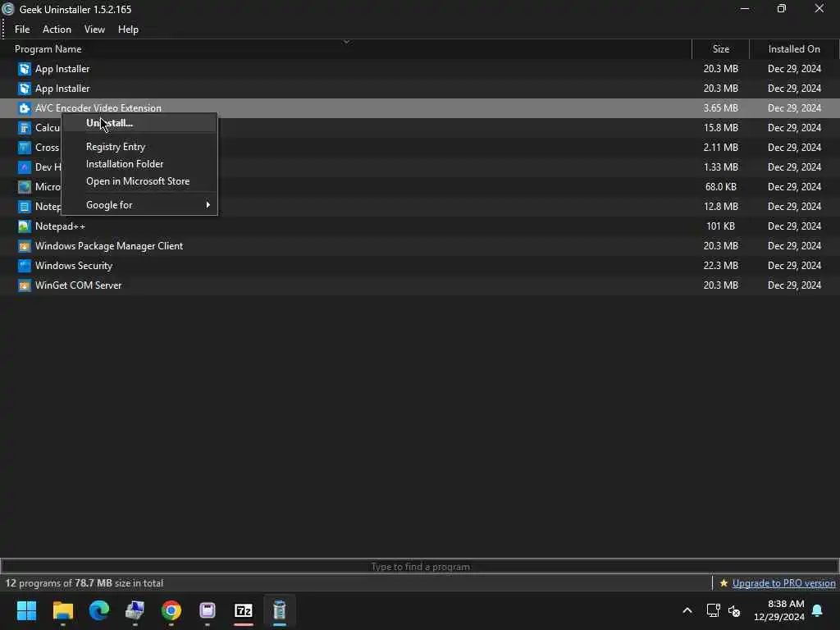Click the gold star PRO icon

pyautogui.click(x=724, y=583)
